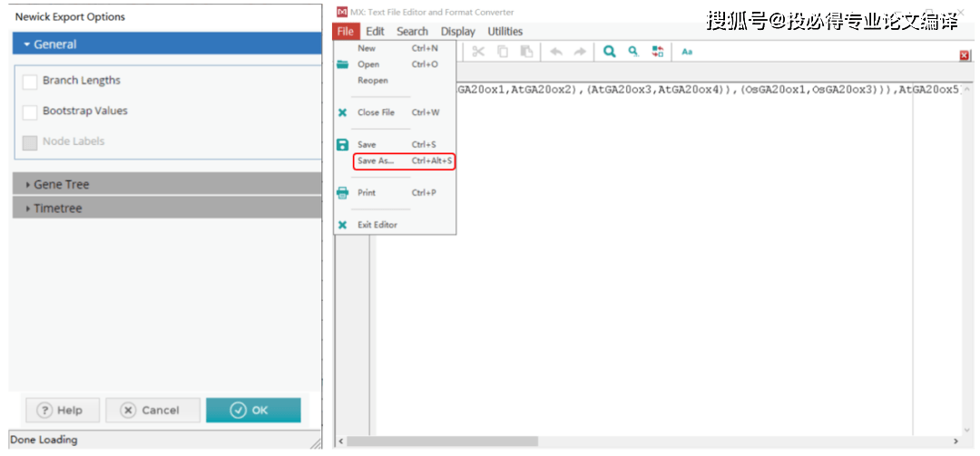980x456 pixels.
Task: Click the Find magnifier icon
Action: coord(610,52)
